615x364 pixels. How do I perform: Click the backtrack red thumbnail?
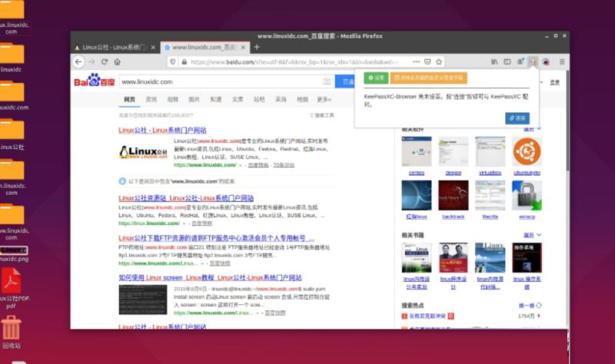(454, 195)
